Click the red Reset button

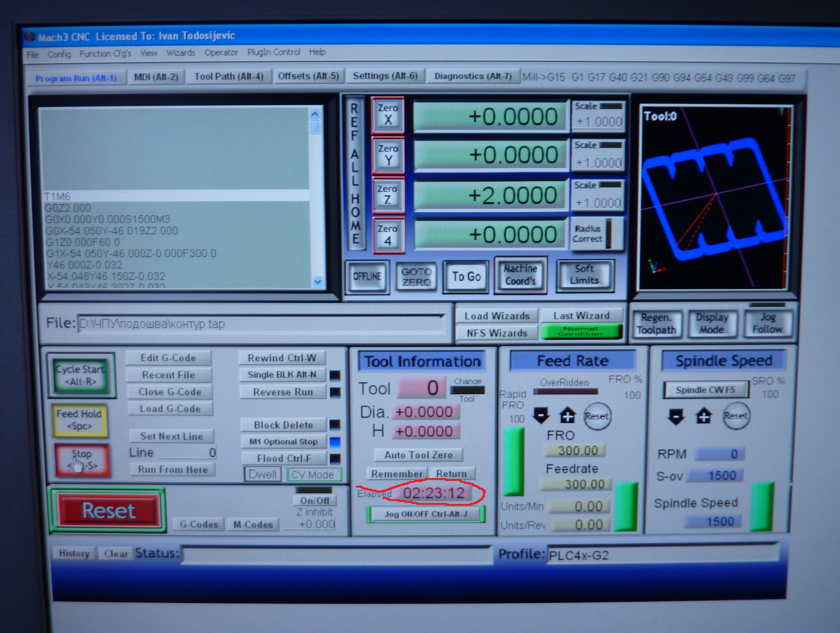109,510
